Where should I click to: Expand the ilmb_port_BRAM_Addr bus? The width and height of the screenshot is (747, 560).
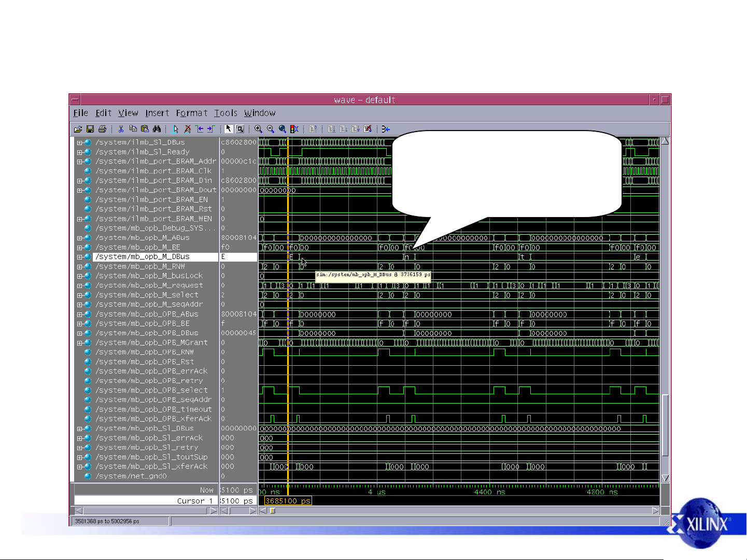(x=80, y=162)
